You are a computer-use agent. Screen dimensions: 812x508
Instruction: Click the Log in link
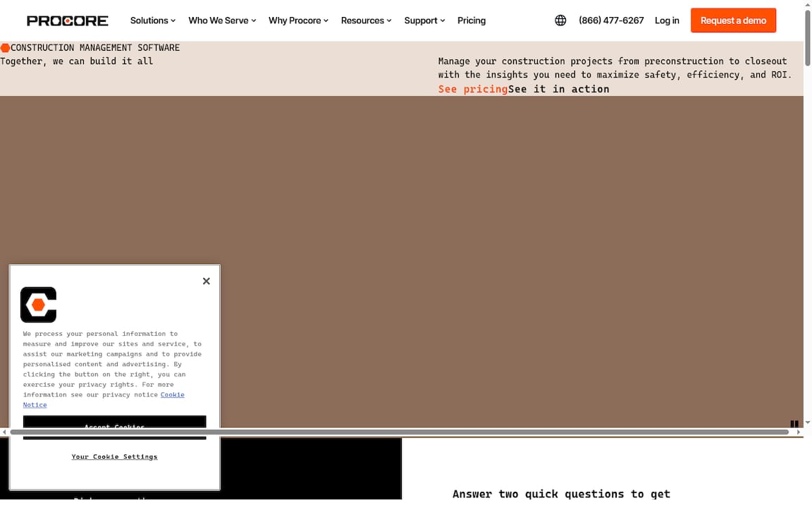point(667,20)
